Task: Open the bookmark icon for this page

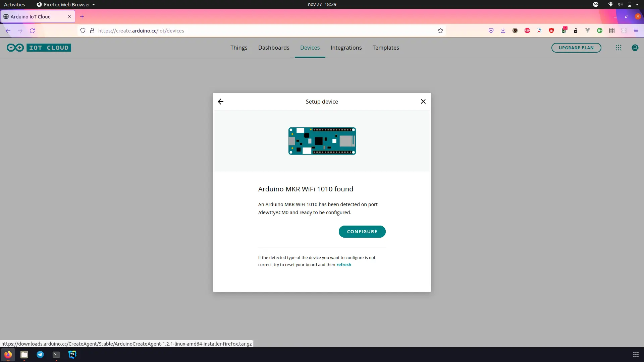Action: [440, 31]
